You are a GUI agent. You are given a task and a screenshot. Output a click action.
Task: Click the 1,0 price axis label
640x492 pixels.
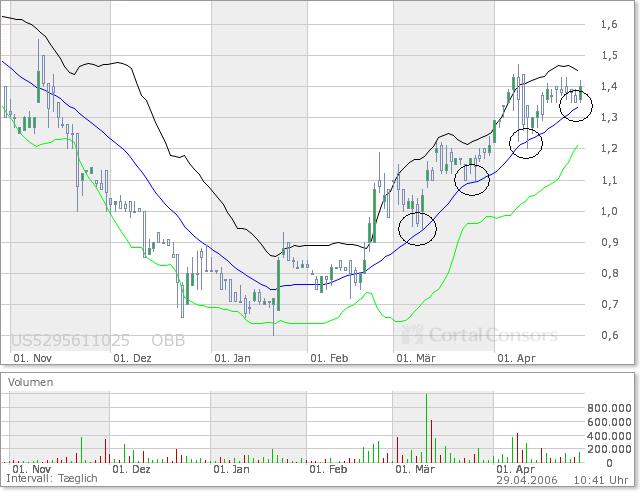[x=608, y=211]
